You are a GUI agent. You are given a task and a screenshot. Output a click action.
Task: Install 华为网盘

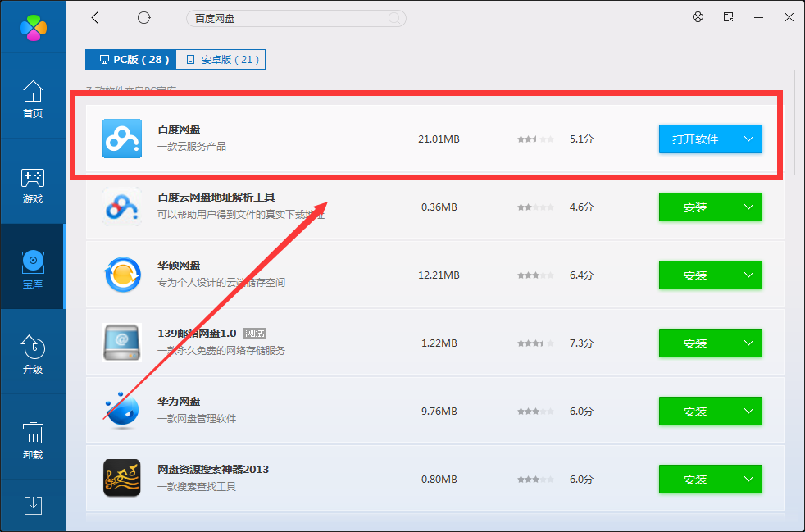pos(697,412)
